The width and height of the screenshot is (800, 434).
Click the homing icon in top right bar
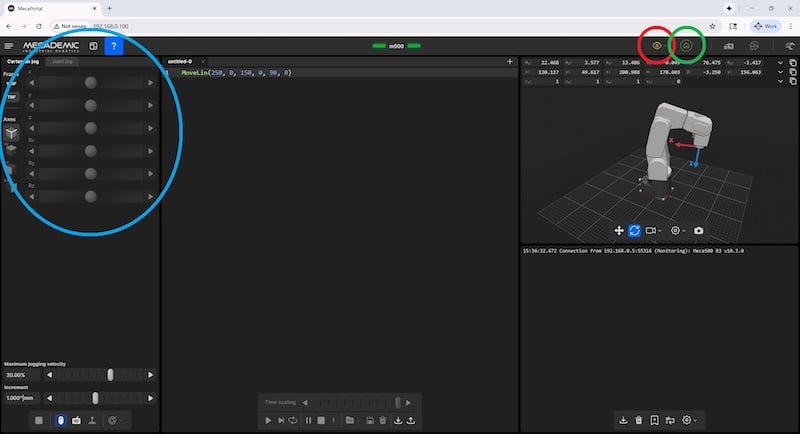pyautogui.click(x=754, y=46)
